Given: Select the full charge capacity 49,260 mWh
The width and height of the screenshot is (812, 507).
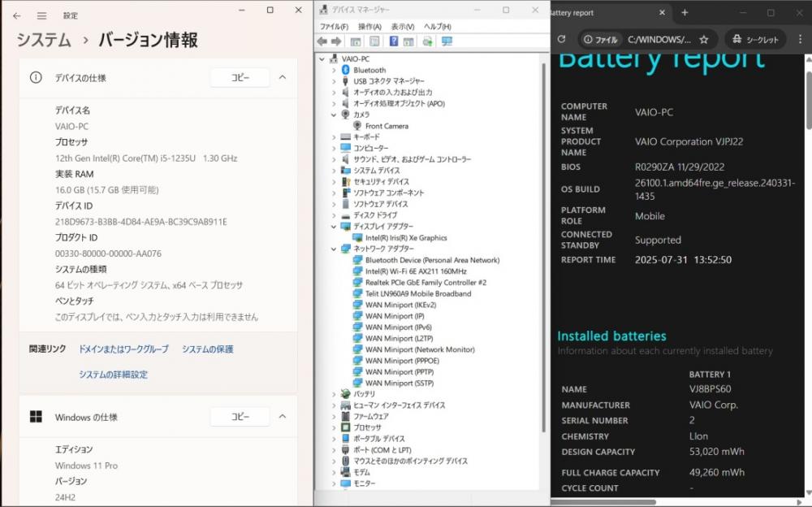Looking at the screenshot, I should 717,472.
